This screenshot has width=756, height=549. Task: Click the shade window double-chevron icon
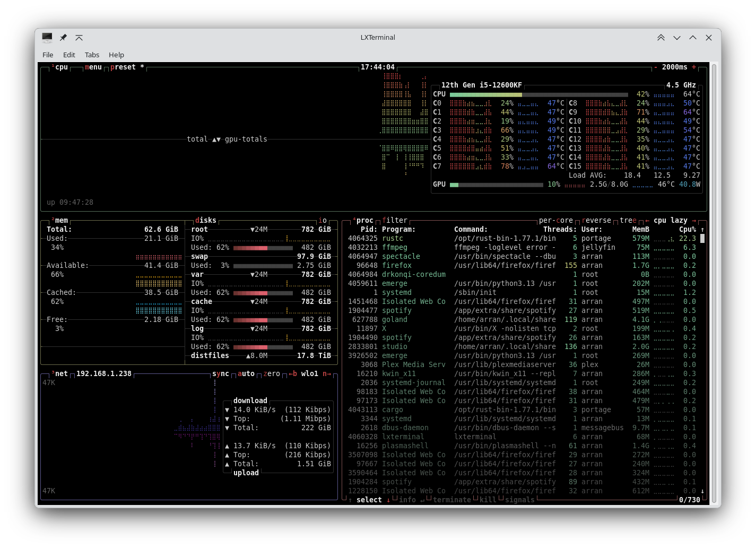pos(661,38)
